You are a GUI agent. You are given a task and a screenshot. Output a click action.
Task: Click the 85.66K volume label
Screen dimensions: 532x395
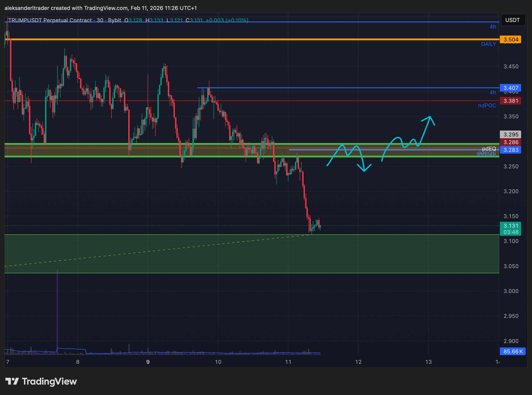513,351
